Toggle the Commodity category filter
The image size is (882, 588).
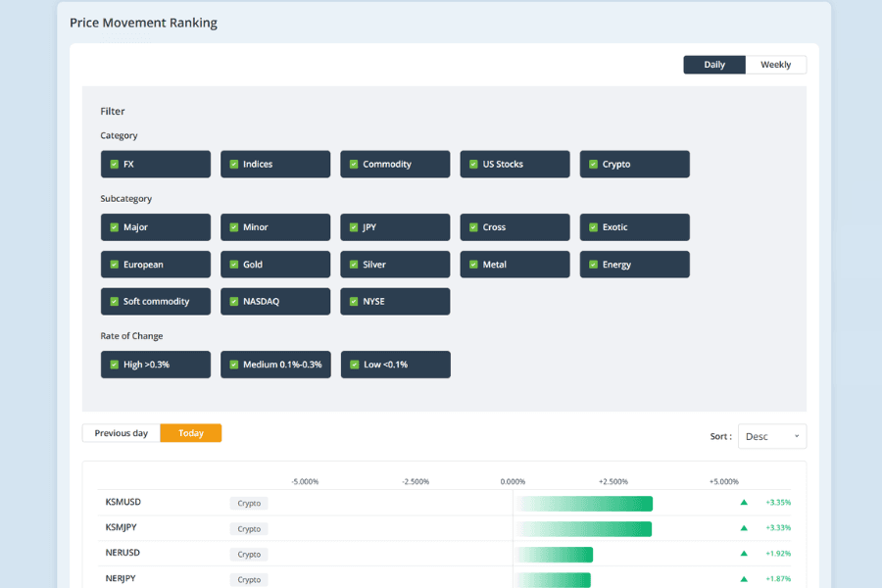396,165
